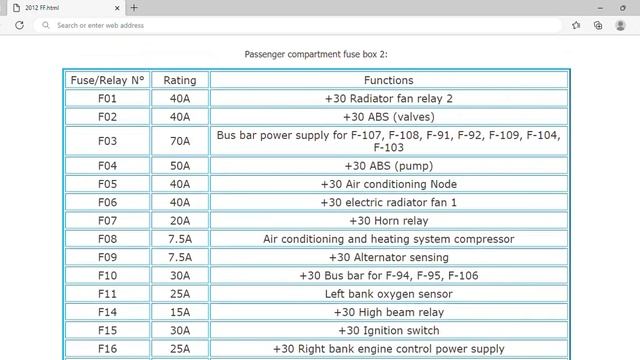Click the address bar search field
Image resolution: width=640 pixels, height=360 pixels.
point(298,25)
